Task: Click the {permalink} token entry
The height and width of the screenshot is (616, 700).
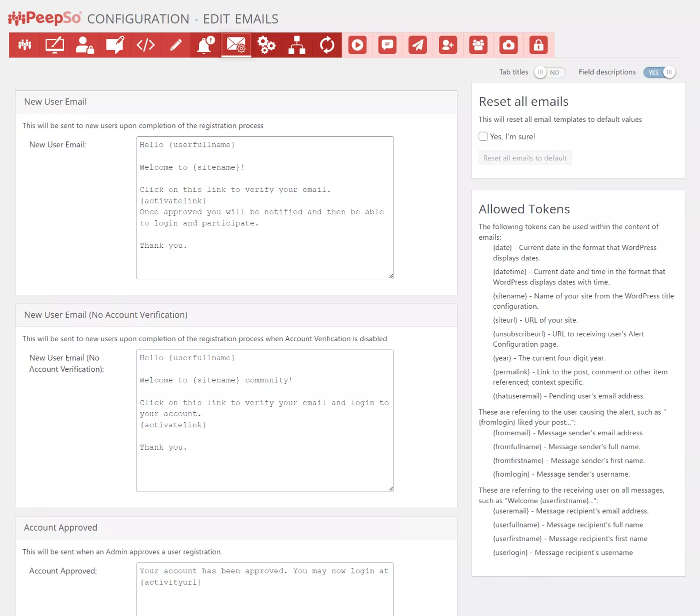Action: pos(580,377)
